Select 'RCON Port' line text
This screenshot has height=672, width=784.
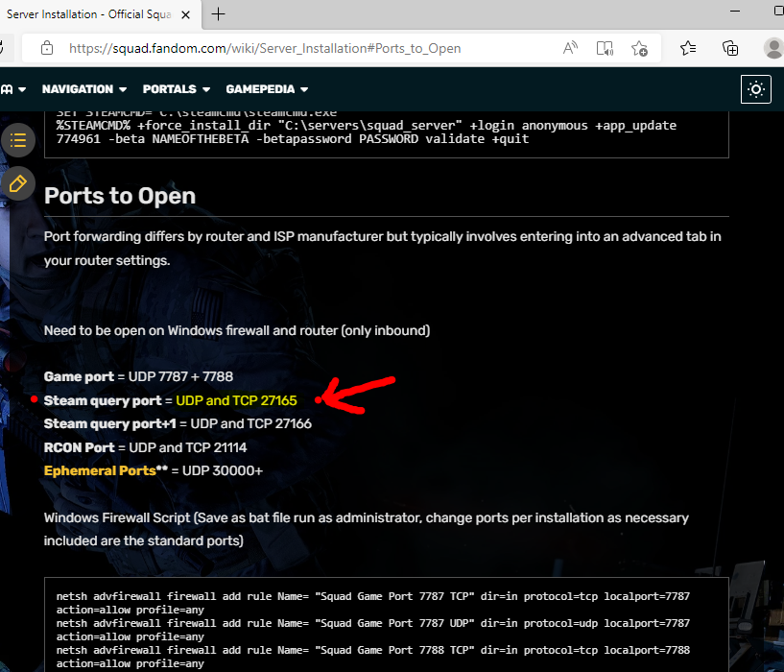click(145, 447)
